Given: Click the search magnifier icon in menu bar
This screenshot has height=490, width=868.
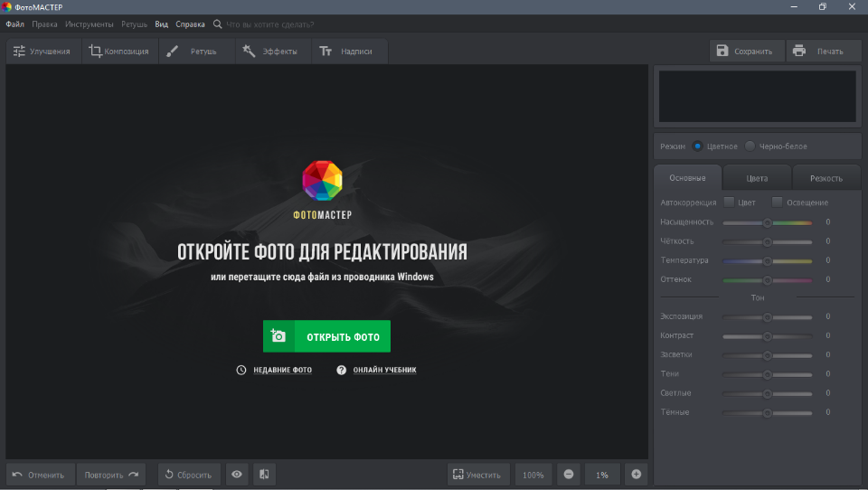Looking at the screenshot, I should pos(217,24).
